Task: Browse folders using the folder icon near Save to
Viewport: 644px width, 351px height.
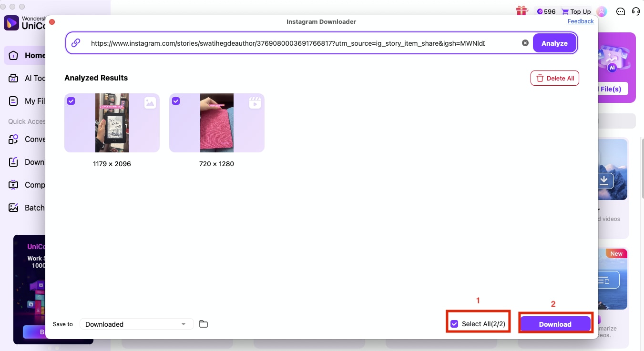Action: [204, 324]
